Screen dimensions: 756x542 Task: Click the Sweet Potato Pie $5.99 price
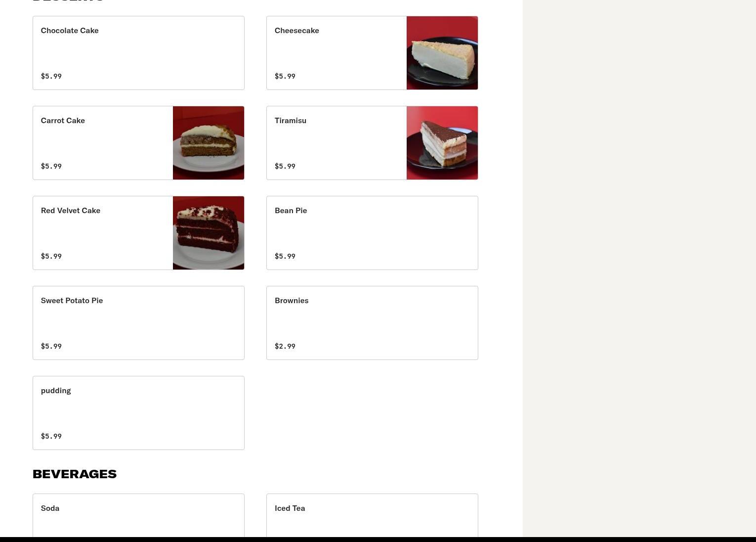tap(51, 346)
